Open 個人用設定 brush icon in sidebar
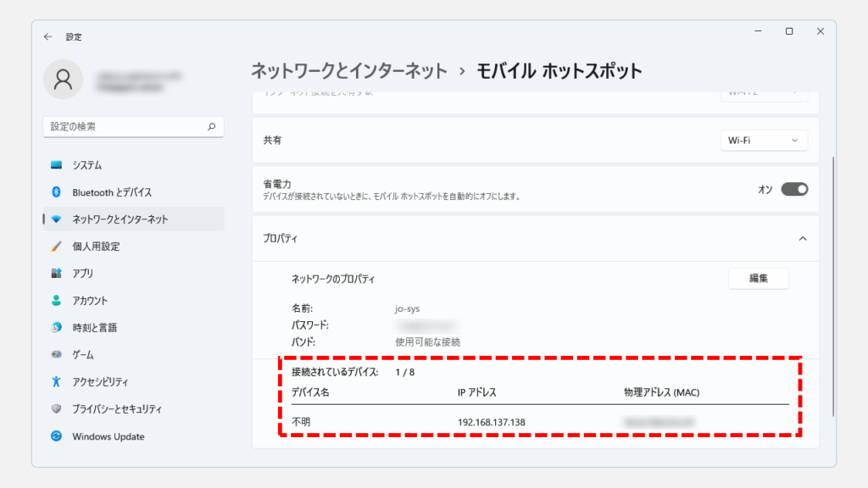The height and width of the screenshot is (488, 868). click(x=57, y=247)
